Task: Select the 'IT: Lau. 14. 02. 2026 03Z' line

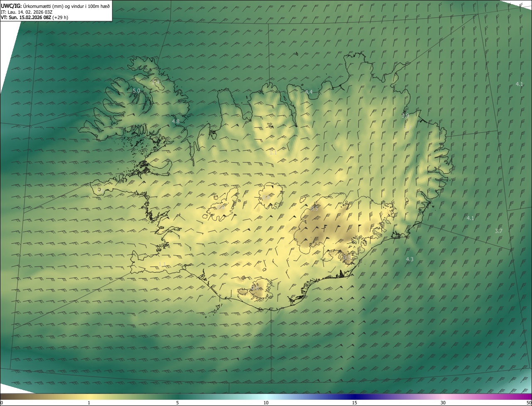Action: [26, 12]
